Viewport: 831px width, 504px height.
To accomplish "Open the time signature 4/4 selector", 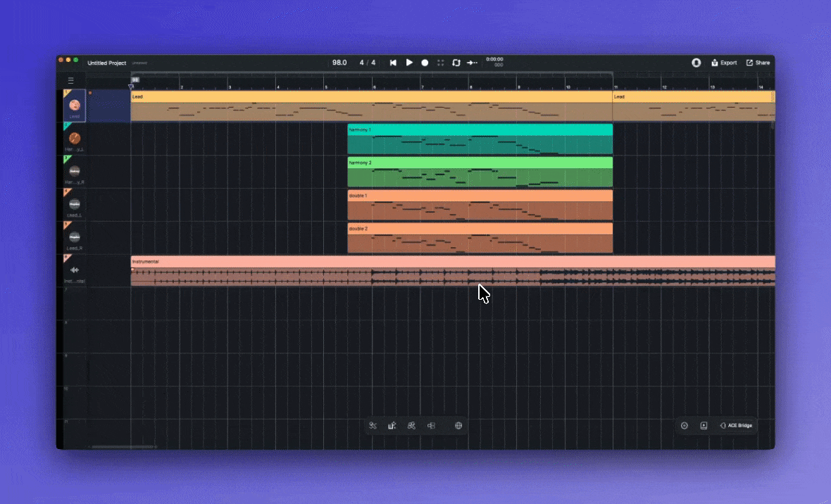I will coord(367,63).
